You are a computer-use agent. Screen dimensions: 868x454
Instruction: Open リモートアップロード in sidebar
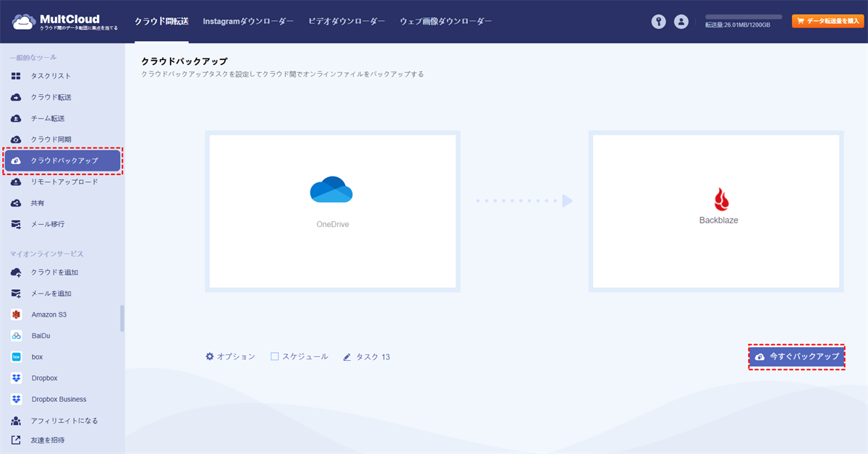(64, 182)
